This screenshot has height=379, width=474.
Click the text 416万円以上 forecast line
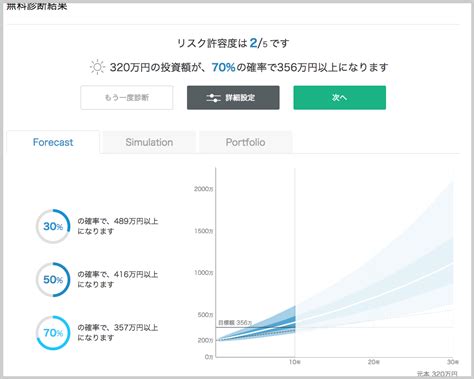118,280
